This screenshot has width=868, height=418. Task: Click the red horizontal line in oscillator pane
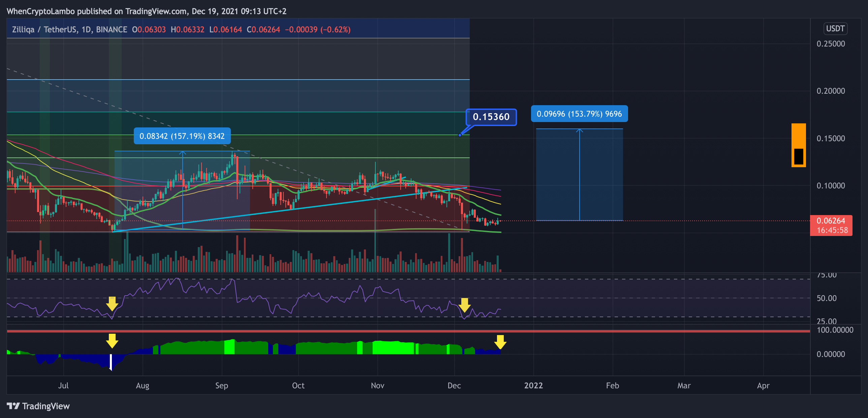tap(408, 331)
